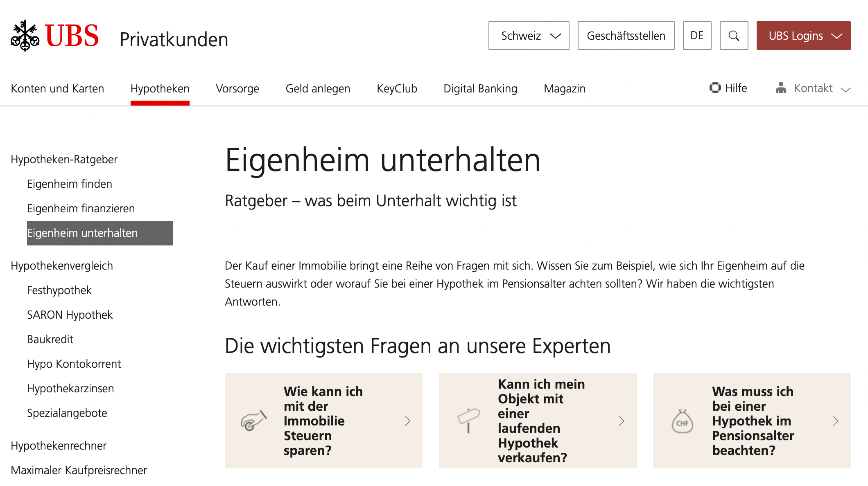The image size is (868, 486).
Task: Click the Kontakt person icon
Action: click(x=781, y=88)
